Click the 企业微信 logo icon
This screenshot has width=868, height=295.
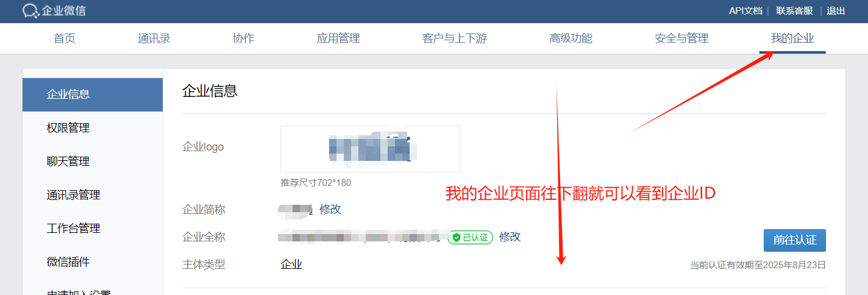(31, 10)
